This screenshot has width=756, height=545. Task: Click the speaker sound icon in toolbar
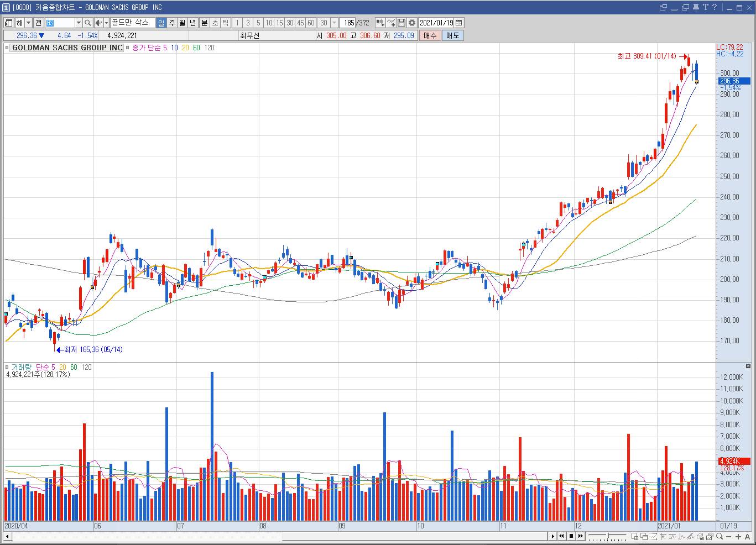point(98,23)
